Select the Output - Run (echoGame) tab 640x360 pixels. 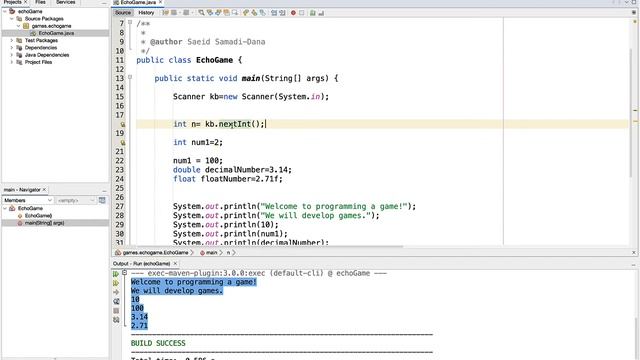coord(142,264)
